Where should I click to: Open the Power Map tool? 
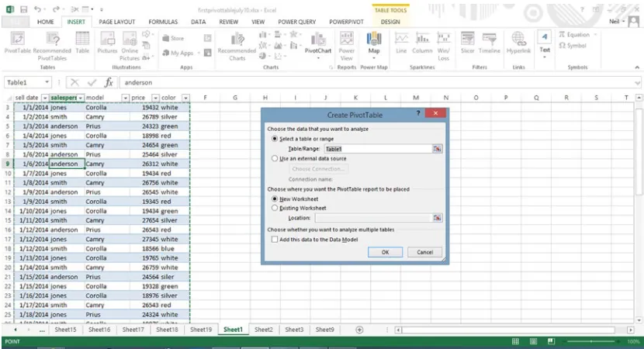click(374, 43)
